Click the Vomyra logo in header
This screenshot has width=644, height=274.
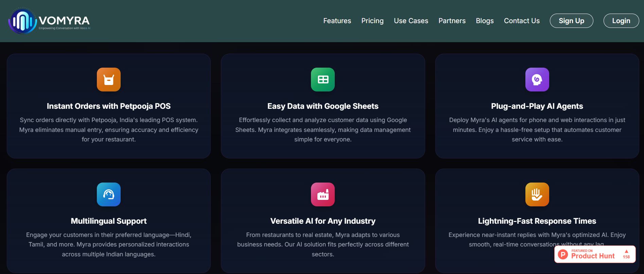pos(49,21)
